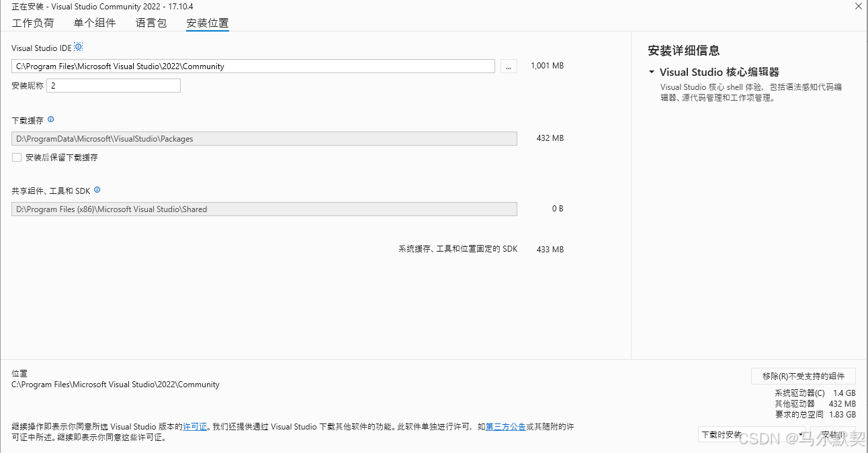Click the 安装昵称 input field
The width and height of the screenshot is (868, 453).
pos(114,85)
